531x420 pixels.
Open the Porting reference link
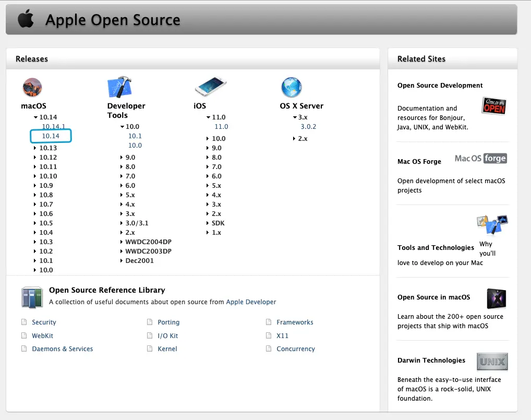pyautogui.click(x=168, y=322)
